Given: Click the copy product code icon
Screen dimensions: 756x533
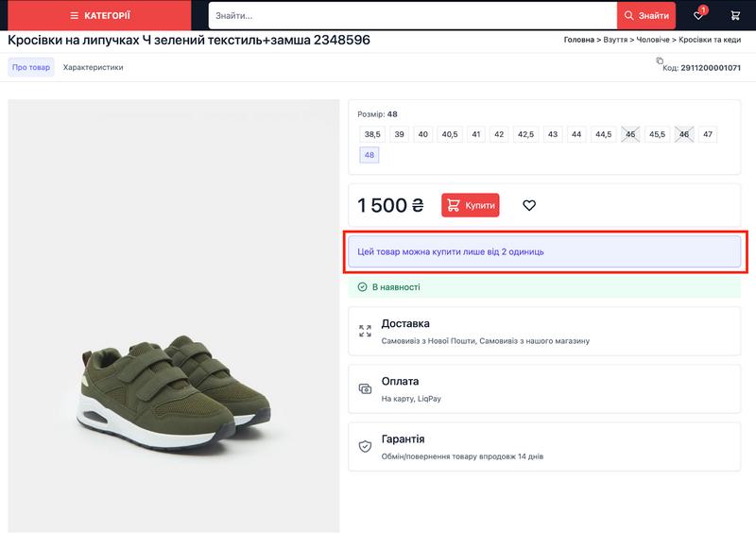Looking at the screenshot, I should (x=660, y=61).
